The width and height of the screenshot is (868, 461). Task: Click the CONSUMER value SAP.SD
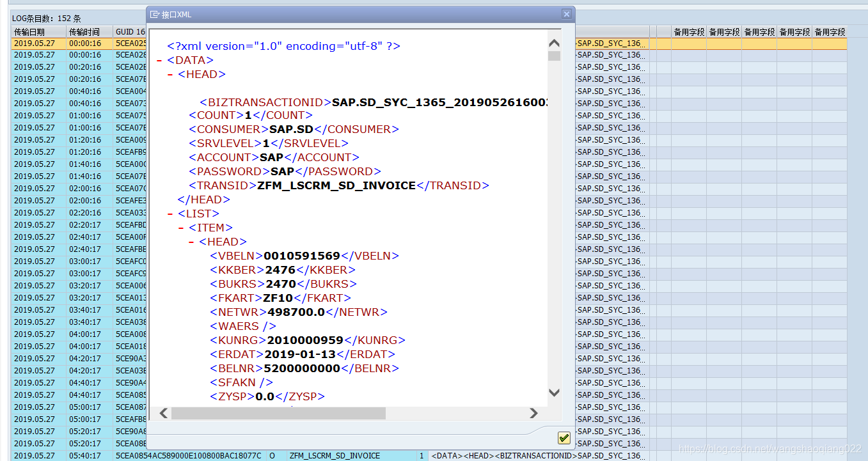pos(291,129)
